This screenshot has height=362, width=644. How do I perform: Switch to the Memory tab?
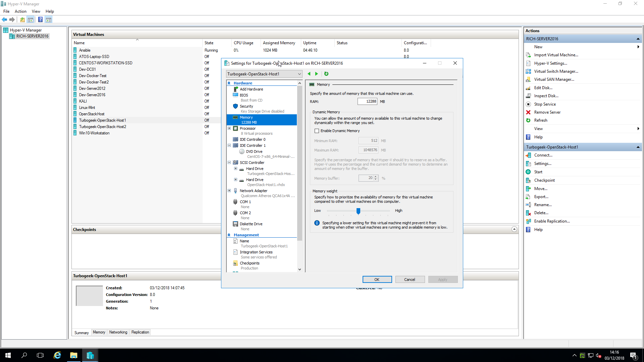point(99,332)
